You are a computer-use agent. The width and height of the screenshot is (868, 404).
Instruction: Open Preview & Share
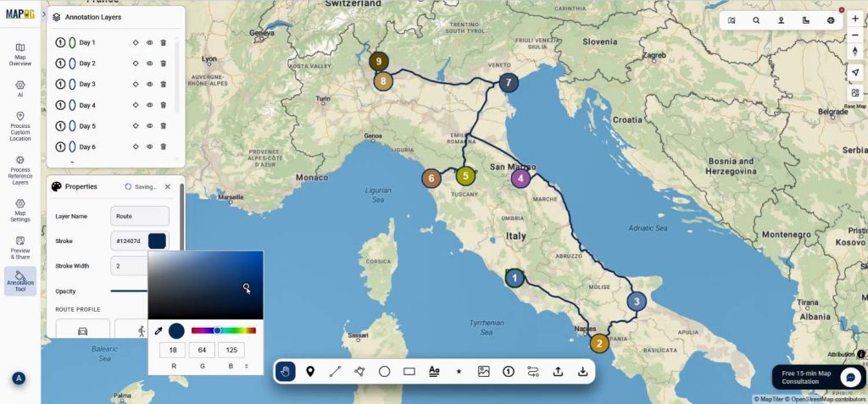pyautogui.click(x=20, y=247)
